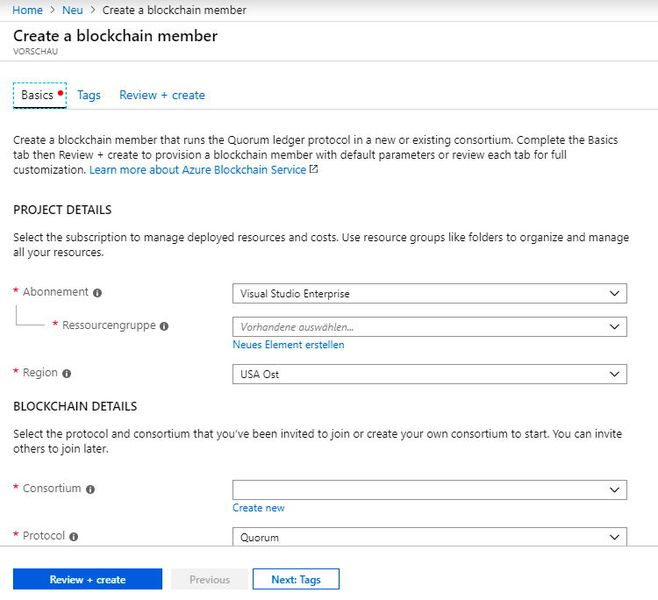This screenshot has height=600, width=658.
Task: Click the PROJECT DETAILS heading
Action: tap(63, 210)
